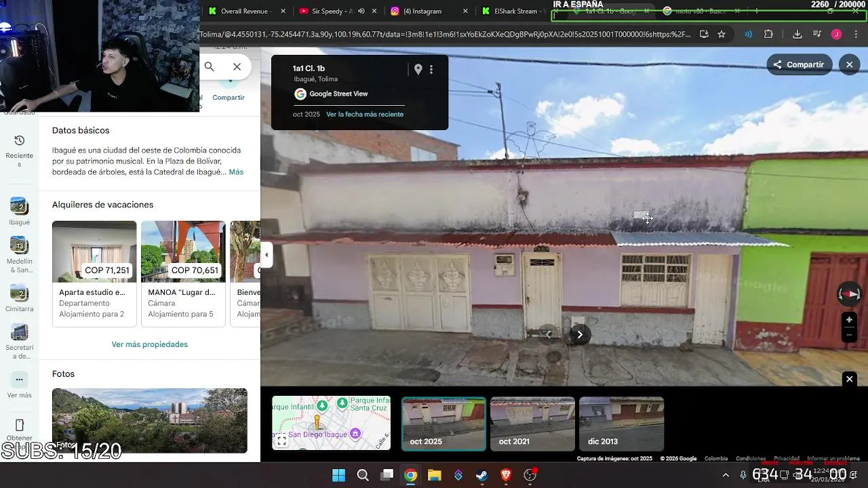
Task: Open Brave browser from taskbar
Action: point(506,475)
